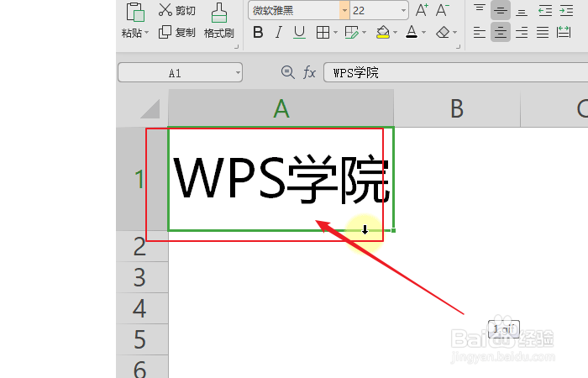Click the Cut (剪切) button
Image resolution: width=588 pixels, height=378 pixels.
click(176, 10)
